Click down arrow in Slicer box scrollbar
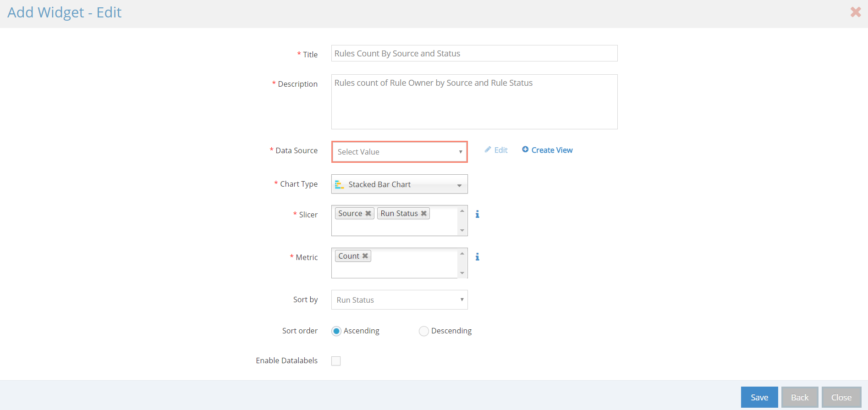 point(462,230)
